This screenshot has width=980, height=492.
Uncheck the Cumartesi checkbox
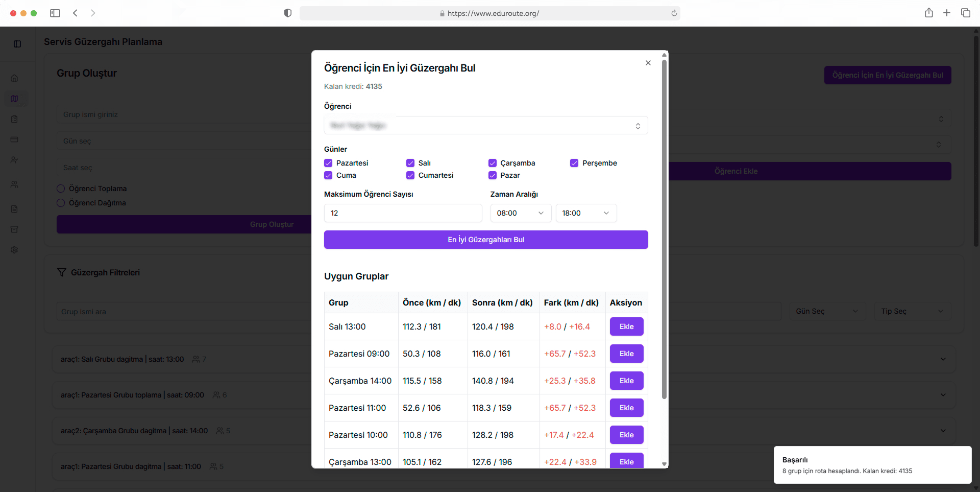pyautogui.click(x=410, y=175)
